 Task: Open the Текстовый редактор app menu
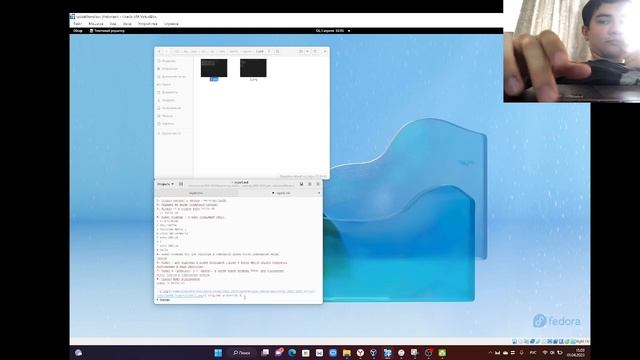tap(107, 31)
